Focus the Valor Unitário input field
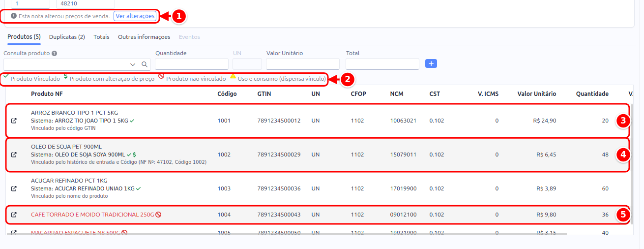 303,64
